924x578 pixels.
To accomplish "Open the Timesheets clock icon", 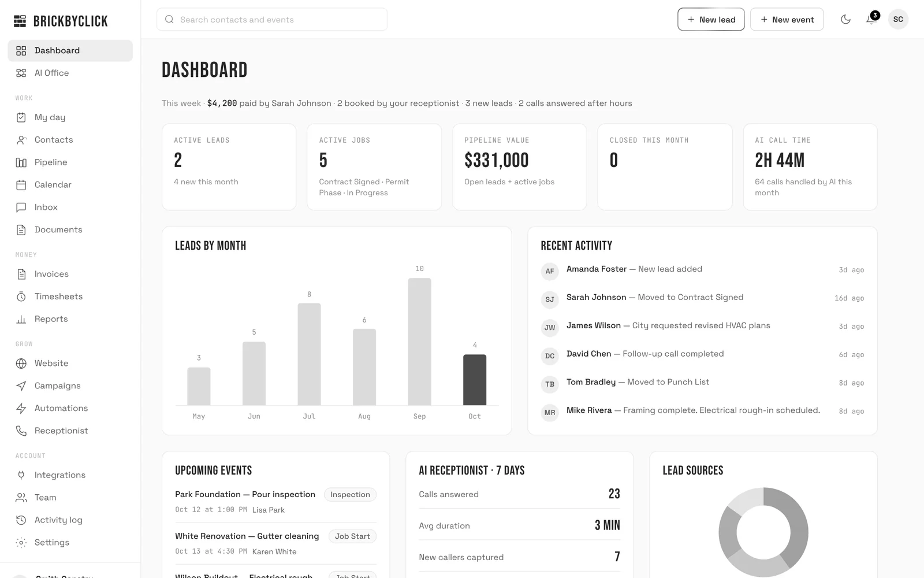I will [x=21, y=297].
